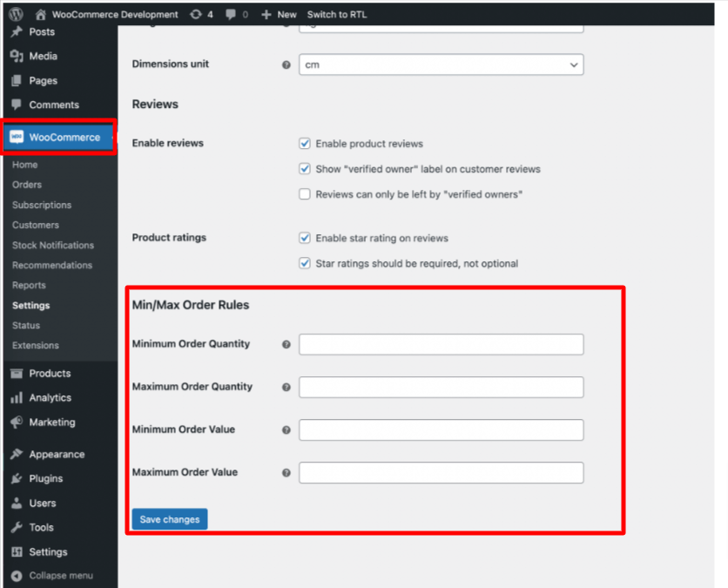Viewport: 728px width, 588px height.
Task: Open Subscriptions submenu item
Action: [x=42, y=205]
